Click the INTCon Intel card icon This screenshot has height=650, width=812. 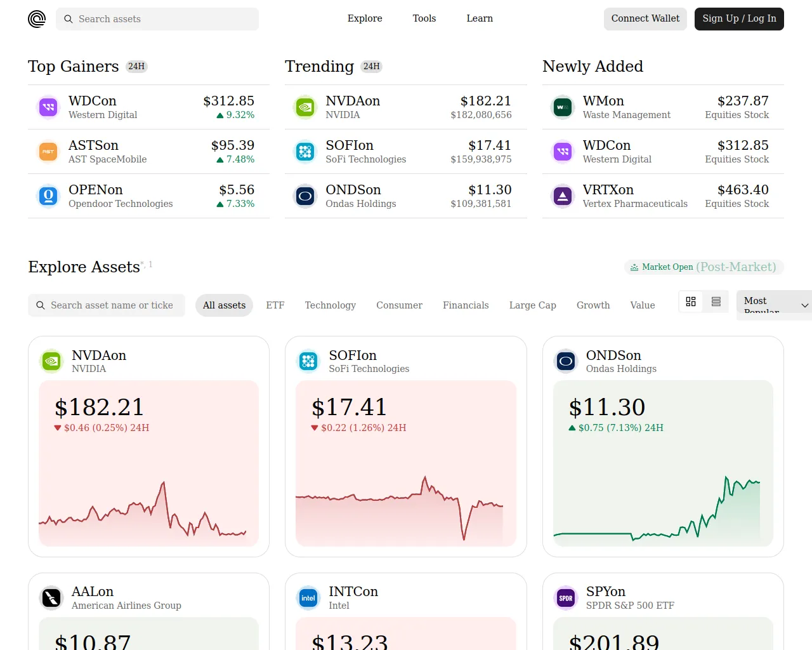[x=308, y=598]
